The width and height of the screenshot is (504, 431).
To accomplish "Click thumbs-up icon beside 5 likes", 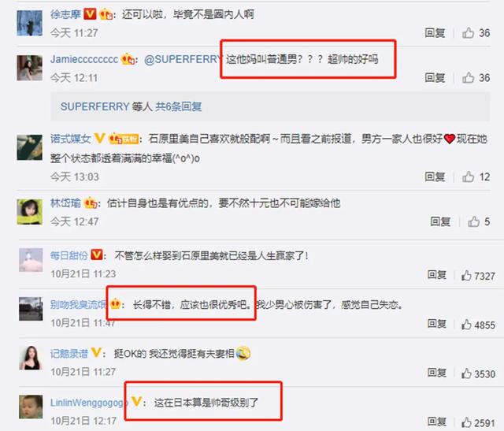I will point(473,221).
